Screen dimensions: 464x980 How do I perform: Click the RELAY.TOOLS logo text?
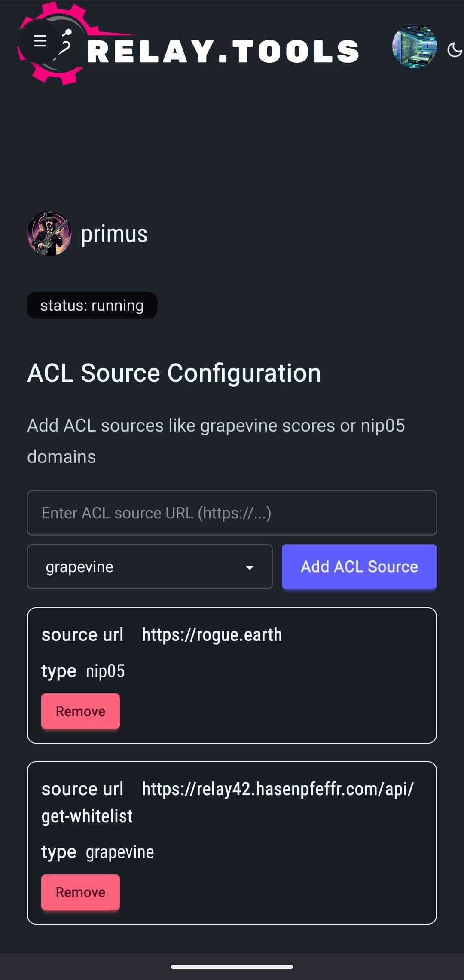coord(223,52)
